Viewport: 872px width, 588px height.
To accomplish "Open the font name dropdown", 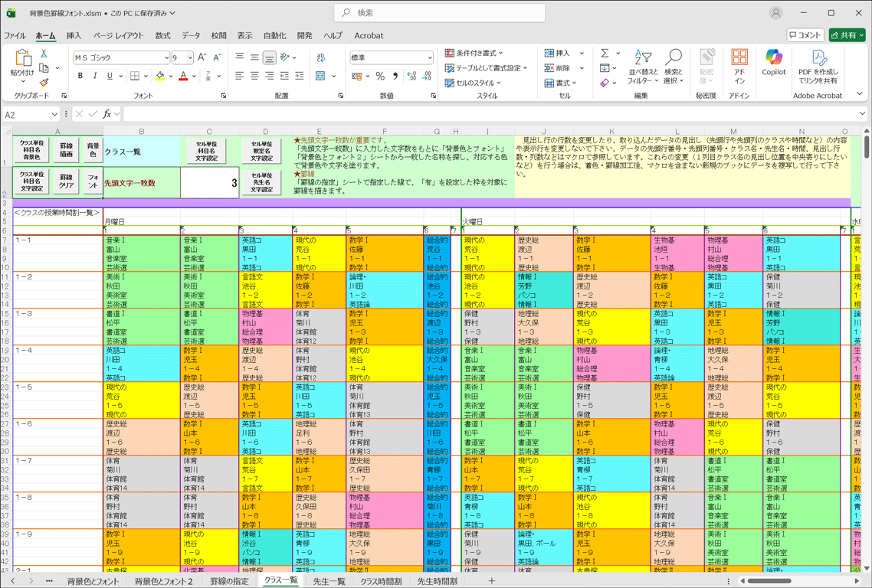I will coord(166,57).
